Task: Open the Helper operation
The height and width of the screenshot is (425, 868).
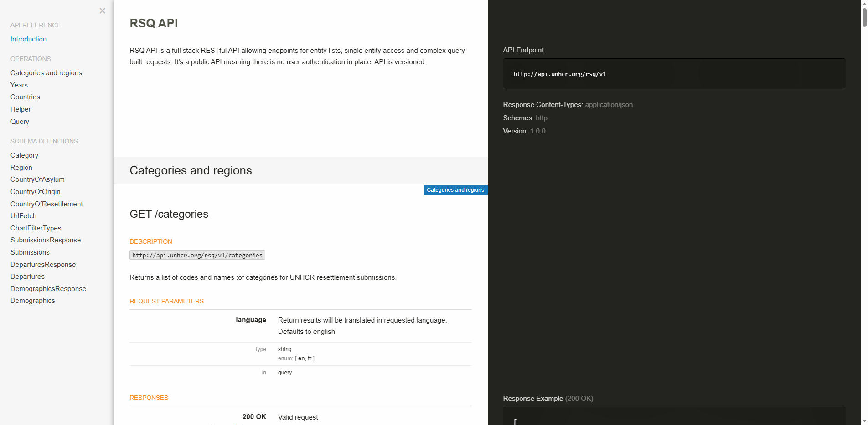Action: point(21,109)
